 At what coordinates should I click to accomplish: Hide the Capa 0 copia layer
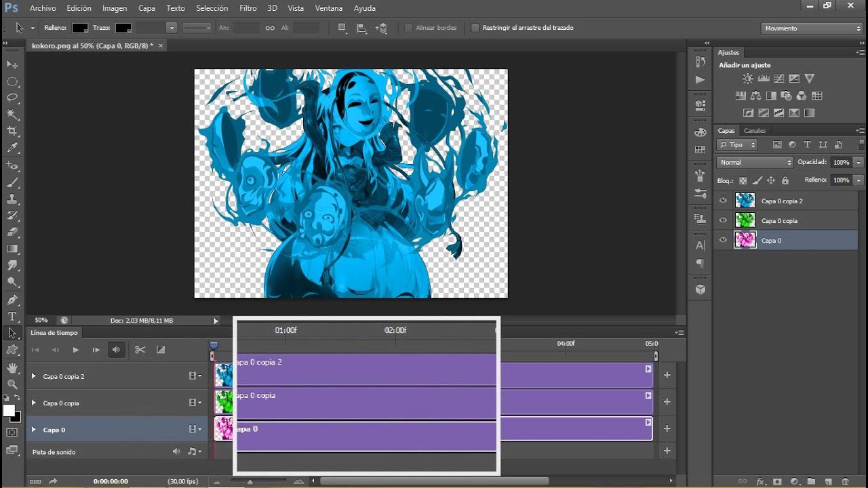pos(723,220)
